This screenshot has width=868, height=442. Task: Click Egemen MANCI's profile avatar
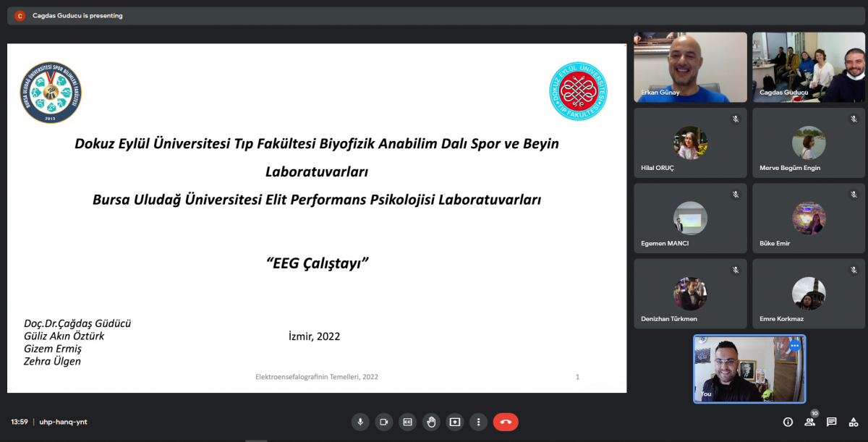tap(691, 218)
